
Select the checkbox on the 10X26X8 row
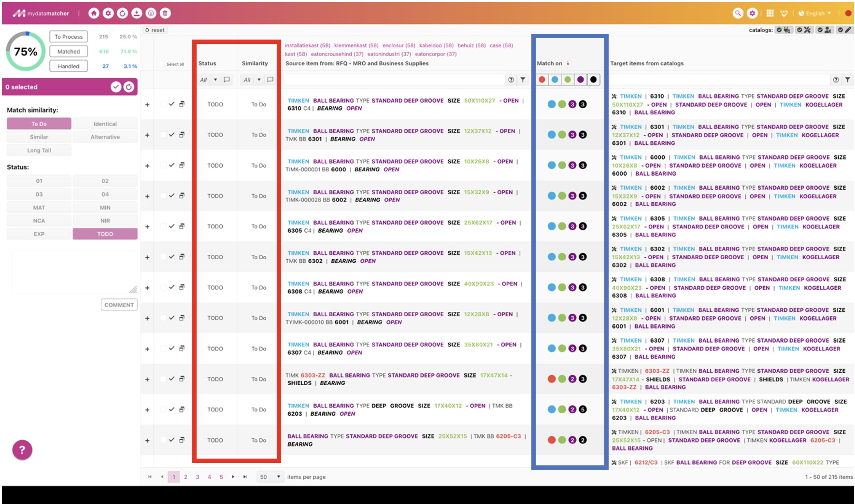[163, 165]
